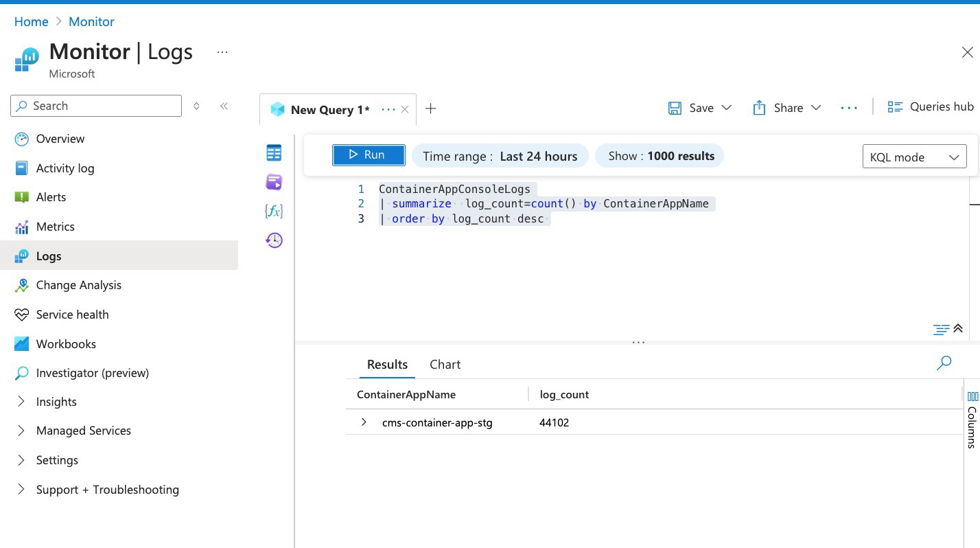The image size is (980, 548).
Task: Change the Time range Last 24 hours
Action: click(500, 156)
